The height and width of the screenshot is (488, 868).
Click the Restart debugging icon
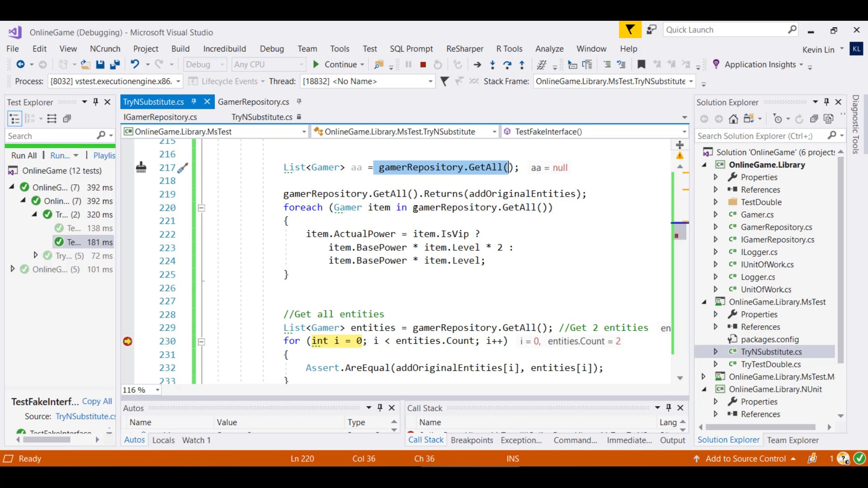point(438,65)
